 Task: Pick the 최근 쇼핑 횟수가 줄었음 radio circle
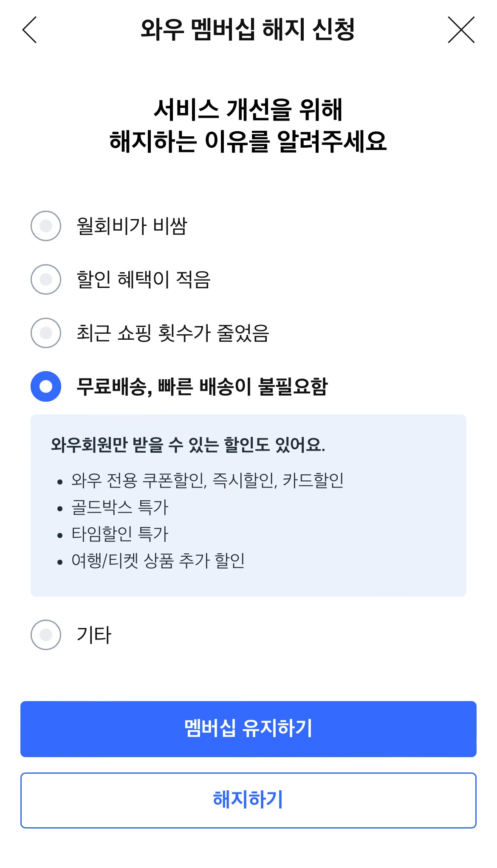click(x=46, y=333)
